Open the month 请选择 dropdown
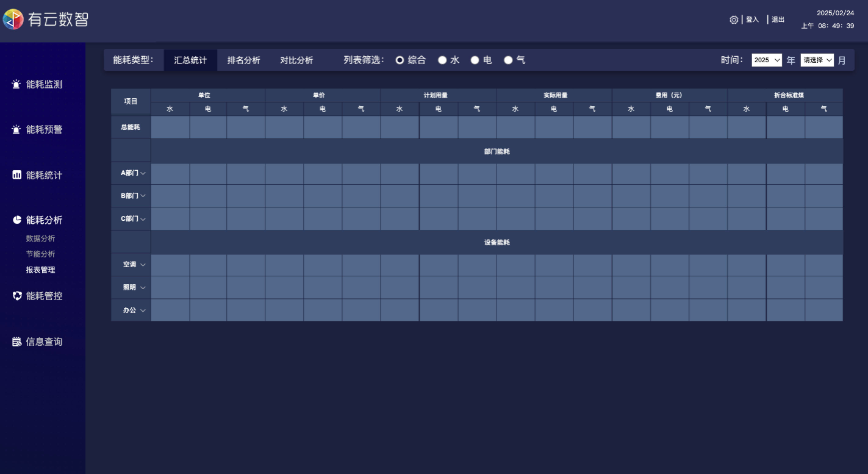 pos(817,60)
